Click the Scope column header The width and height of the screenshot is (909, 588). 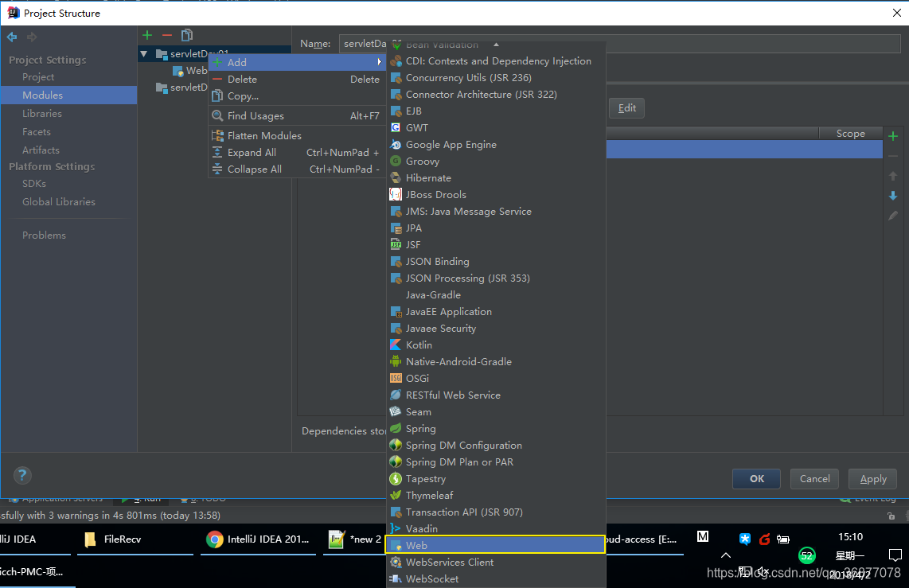point(850,133)
